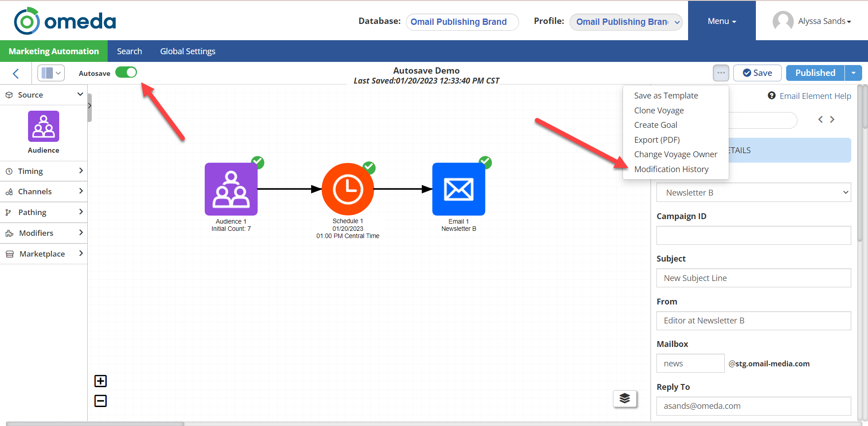This screenshot has height=426, width=868.
Task: Open the Newsletter B dropdown
Action: 754,192
